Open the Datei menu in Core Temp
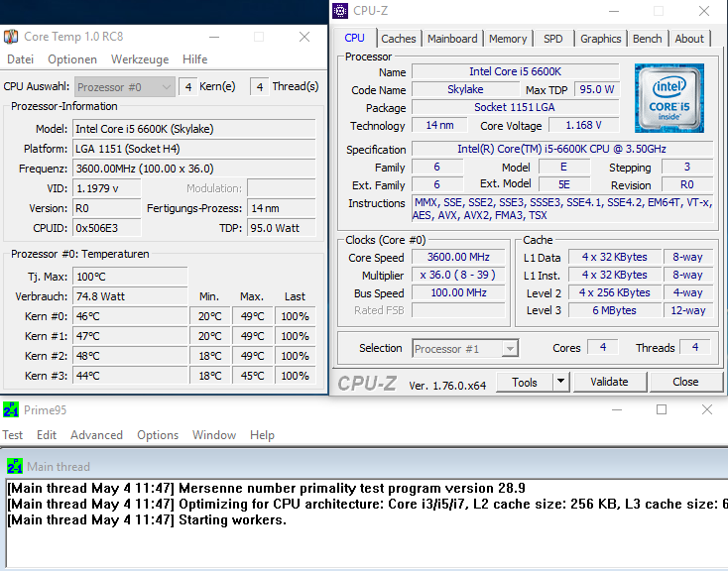Viewport: 728px width, 571px height. [21, 59]
